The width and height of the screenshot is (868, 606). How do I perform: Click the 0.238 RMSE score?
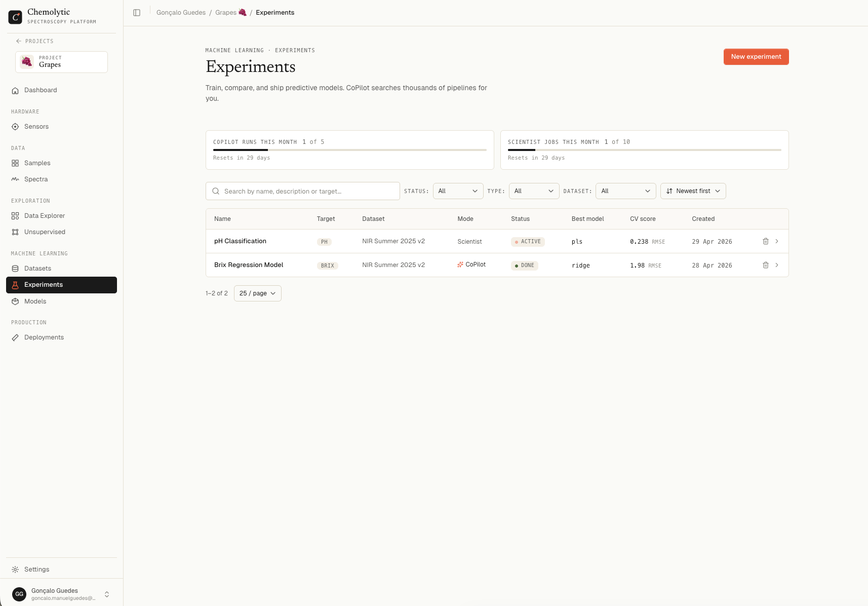pos(647,242)
